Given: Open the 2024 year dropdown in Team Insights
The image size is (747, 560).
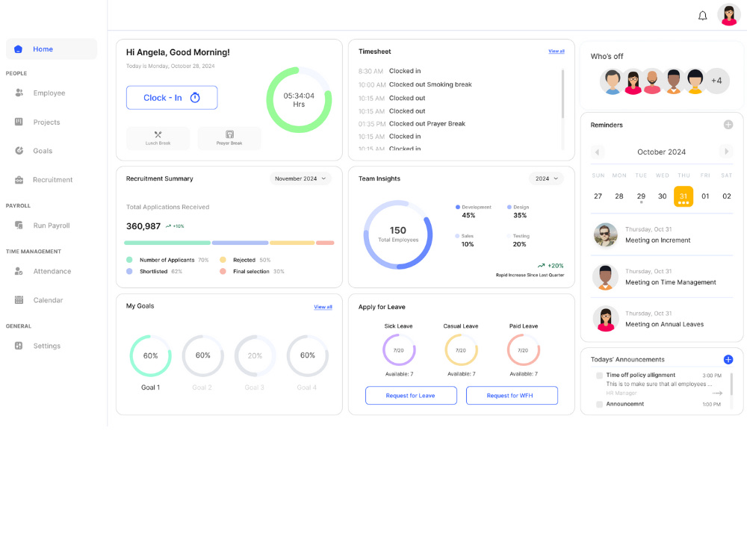Looking at the screenshot, I should (x=547, y=178).
